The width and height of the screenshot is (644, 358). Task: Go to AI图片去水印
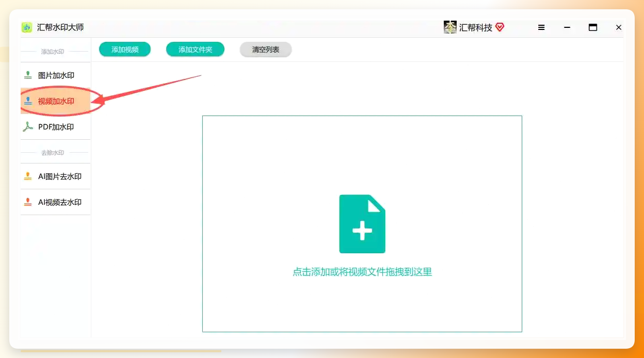click(x=56, y=176)
